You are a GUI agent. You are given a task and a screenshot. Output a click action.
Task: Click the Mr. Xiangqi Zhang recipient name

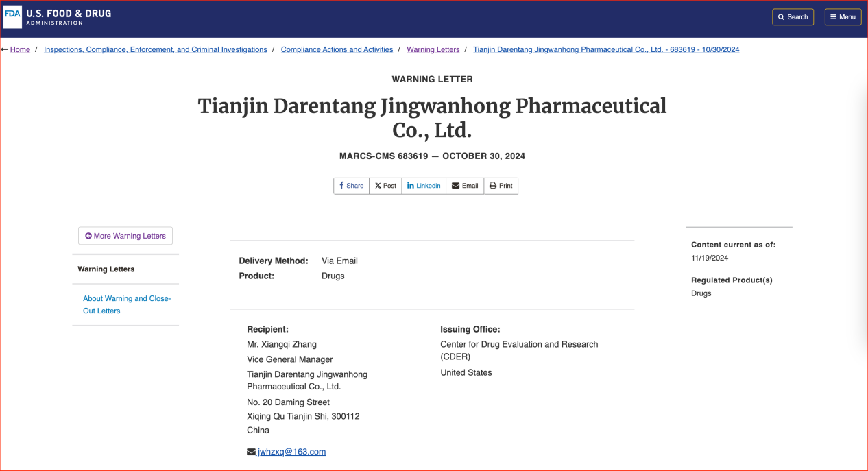pyautogui.click(x=282, y=344)
